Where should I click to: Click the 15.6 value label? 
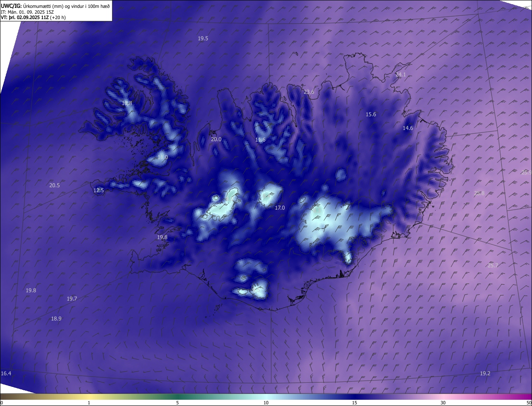pos(371,114)
